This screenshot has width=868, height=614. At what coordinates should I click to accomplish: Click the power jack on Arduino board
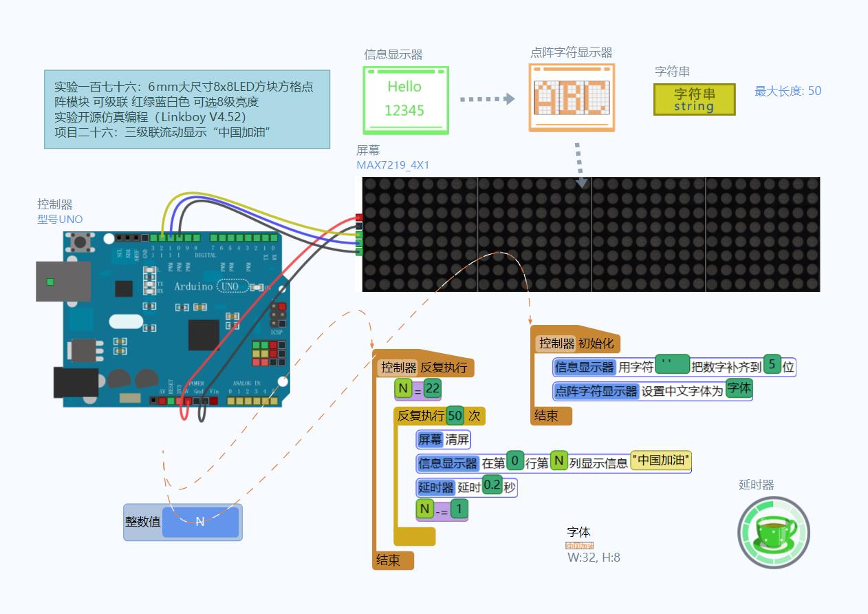pos(76,382)
